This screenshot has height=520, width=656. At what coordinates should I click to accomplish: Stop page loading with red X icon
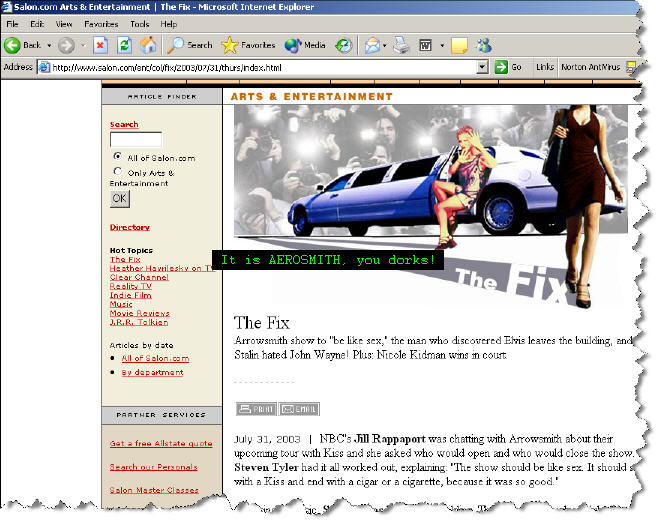point(100,45)
